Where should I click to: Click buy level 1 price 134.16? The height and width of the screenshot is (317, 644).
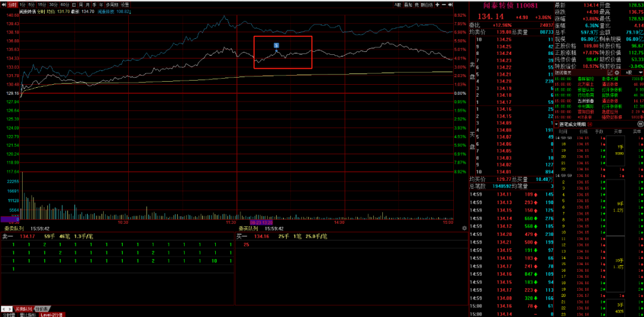coord(503,109)
